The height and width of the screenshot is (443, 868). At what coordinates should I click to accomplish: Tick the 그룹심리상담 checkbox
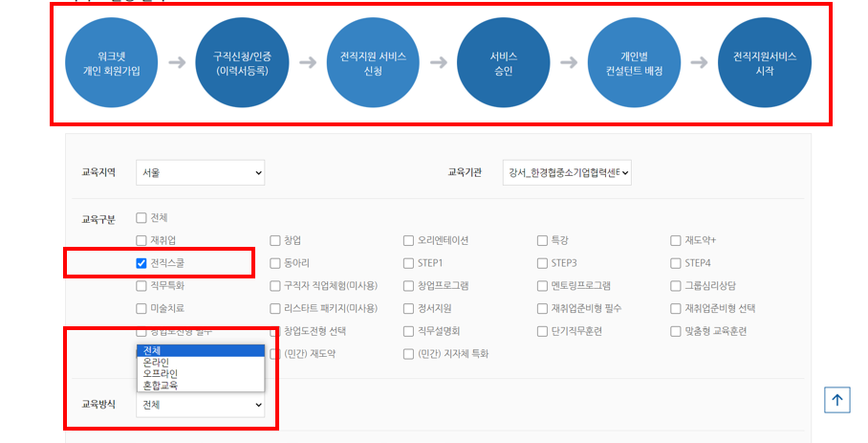pos(675,286)
